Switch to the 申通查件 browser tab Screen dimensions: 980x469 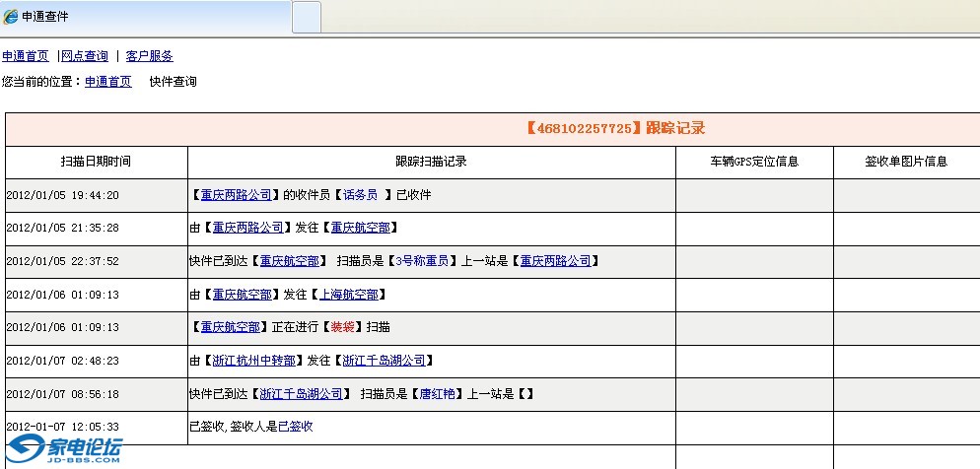[148, 17]
